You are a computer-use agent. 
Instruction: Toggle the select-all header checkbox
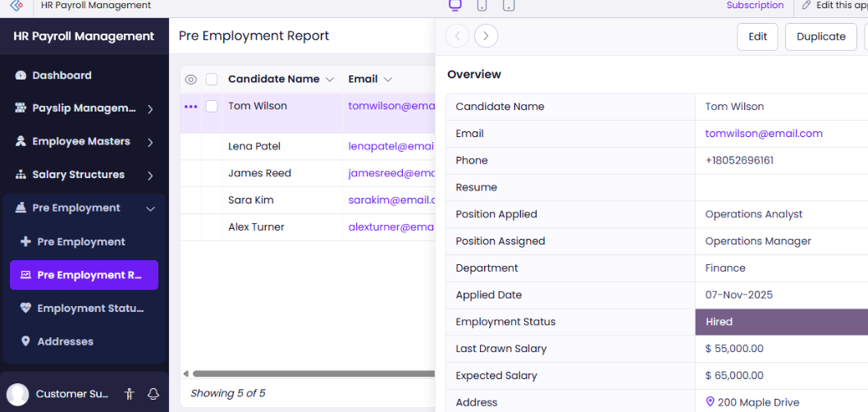point(212,80)
